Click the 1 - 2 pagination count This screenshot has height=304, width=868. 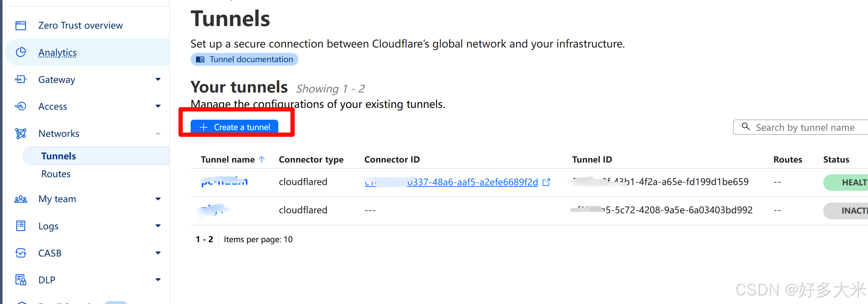205,239
